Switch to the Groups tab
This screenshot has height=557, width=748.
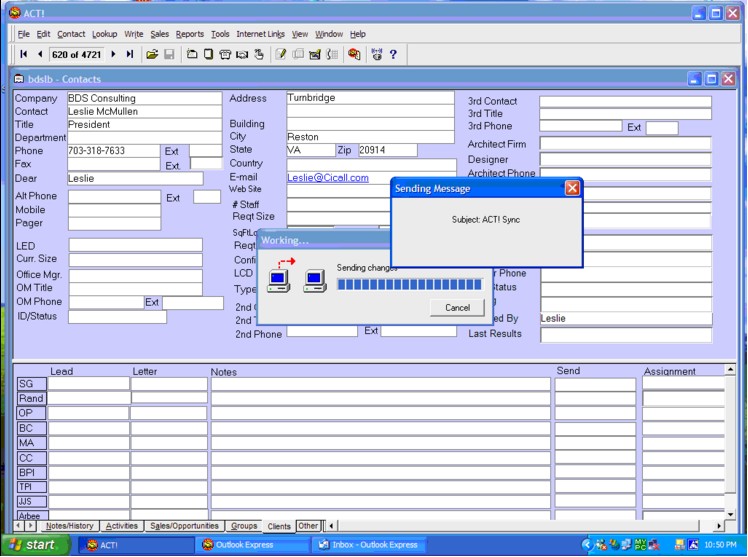point(244,526)
